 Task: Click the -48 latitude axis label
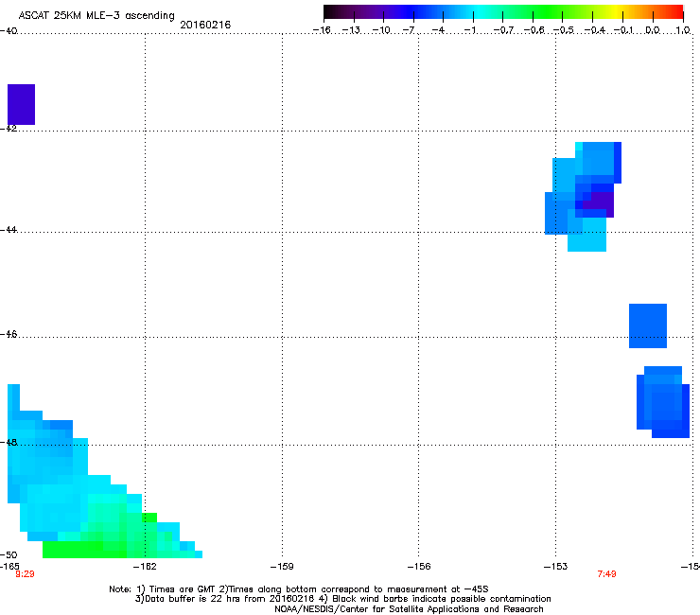pos(9,442)
